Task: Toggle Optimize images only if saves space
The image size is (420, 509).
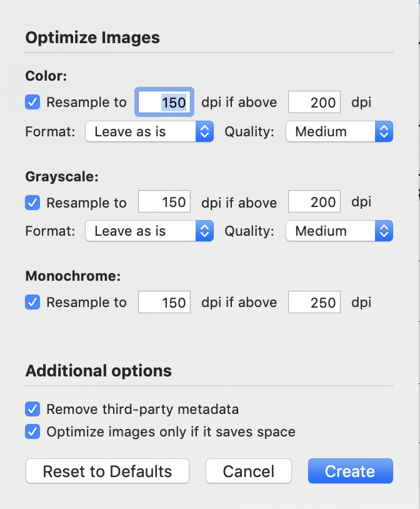Action: 32,432
